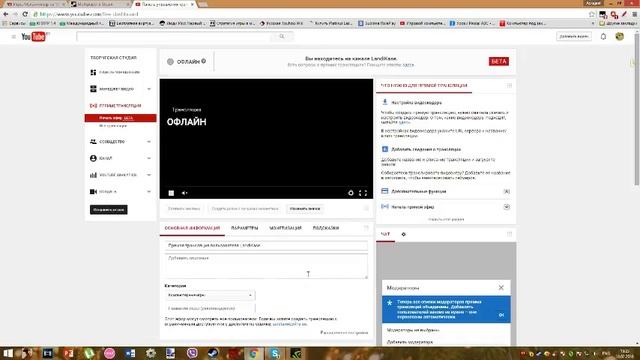Click the description text area
This screenshot has width=640, height=360.
pyautogui.click(x=266, y=266)
